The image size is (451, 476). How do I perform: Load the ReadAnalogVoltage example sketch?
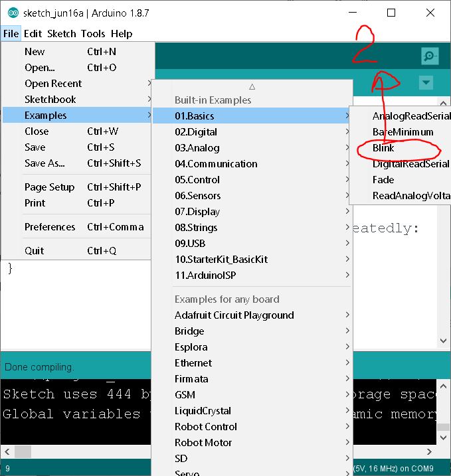tap(401, 195)
